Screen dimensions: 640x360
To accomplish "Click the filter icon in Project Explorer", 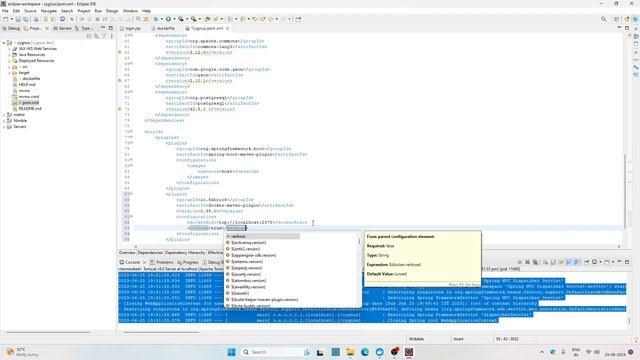I will click(x=104, y=36).
